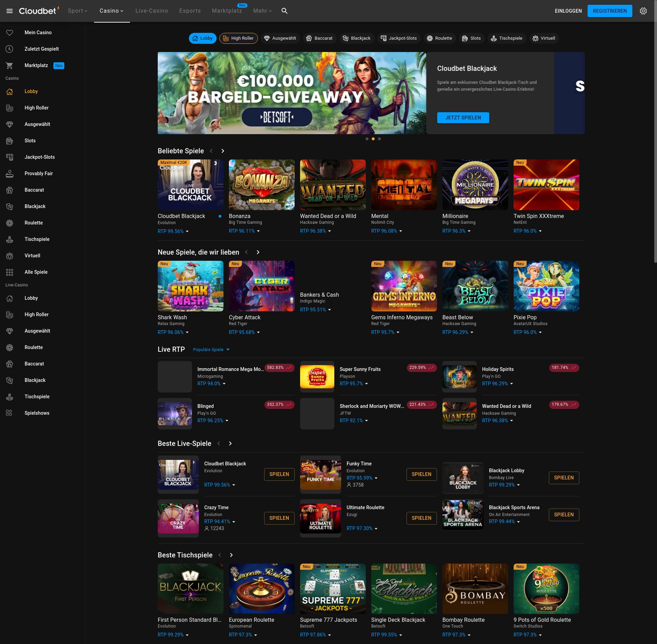Open the search magnifier icon
Viewport: 657px width, 644px height.
tap(284, 11)
